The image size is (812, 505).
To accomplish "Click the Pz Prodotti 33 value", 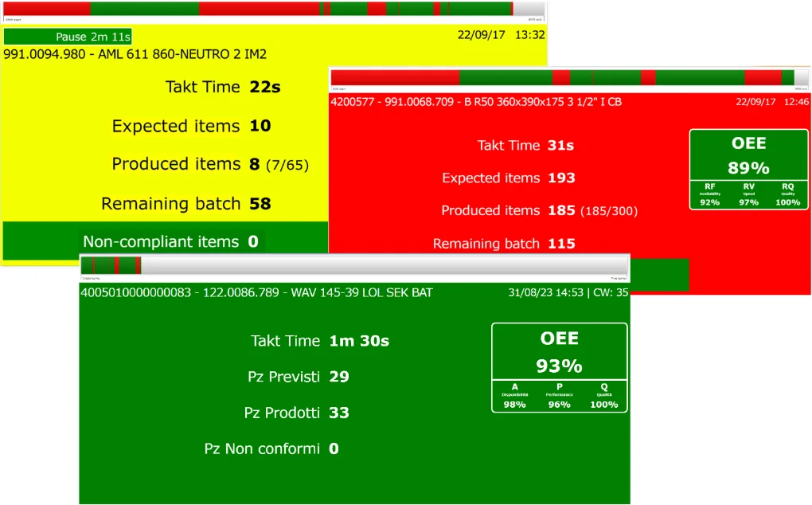I will click(339, 413).
